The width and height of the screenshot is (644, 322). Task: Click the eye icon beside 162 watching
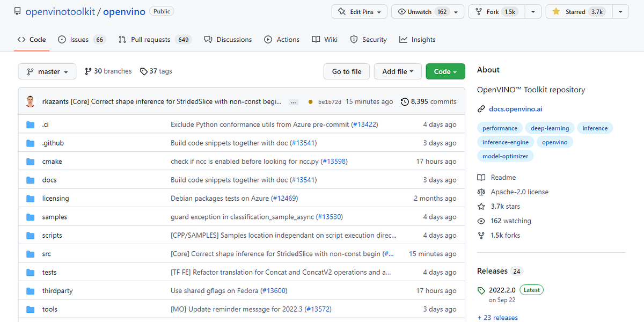481,221
